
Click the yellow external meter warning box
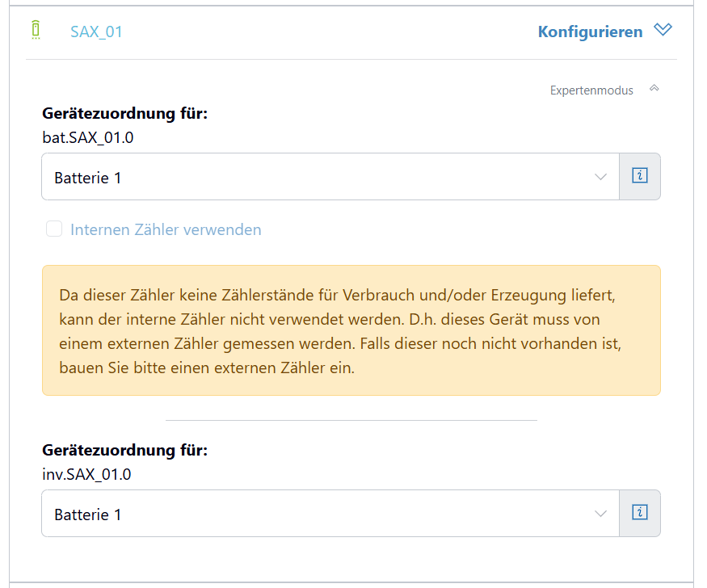[x=351, y=330]
